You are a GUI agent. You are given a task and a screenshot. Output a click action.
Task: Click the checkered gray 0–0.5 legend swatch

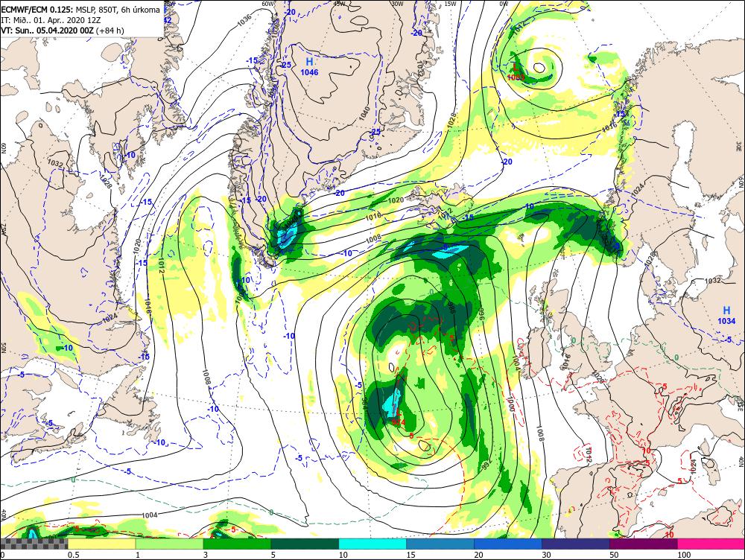[34, 544]
